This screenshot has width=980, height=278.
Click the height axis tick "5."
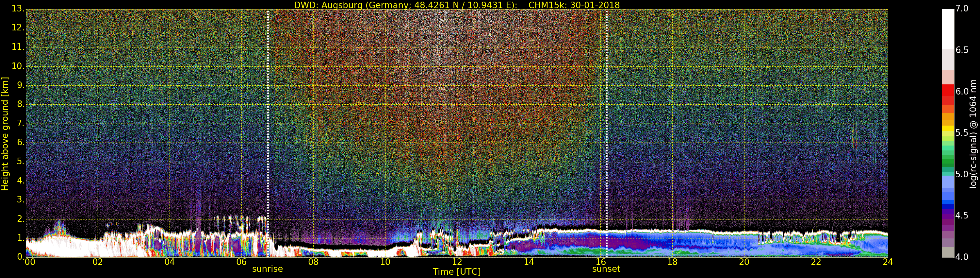(x=21, y=162)
